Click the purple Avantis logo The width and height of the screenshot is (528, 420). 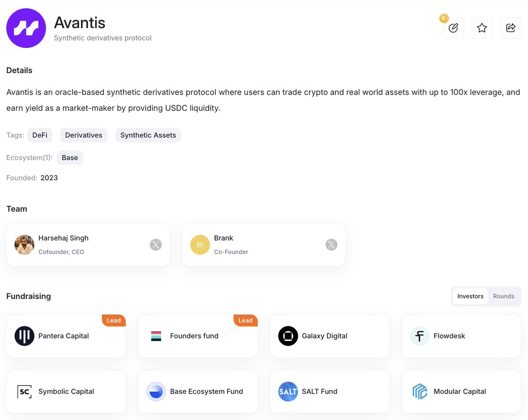(x=26, y=28)
